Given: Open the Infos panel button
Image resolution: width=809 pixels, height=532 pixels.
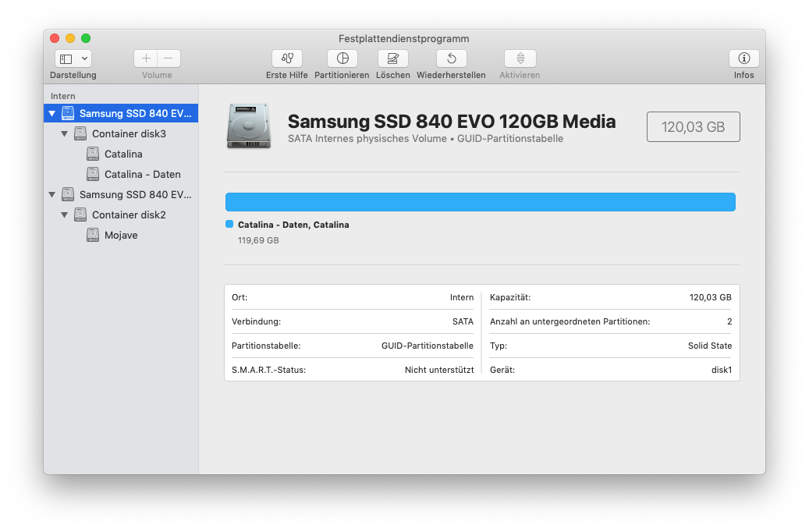Looking at the screenshot, I should tap(743, 59).
